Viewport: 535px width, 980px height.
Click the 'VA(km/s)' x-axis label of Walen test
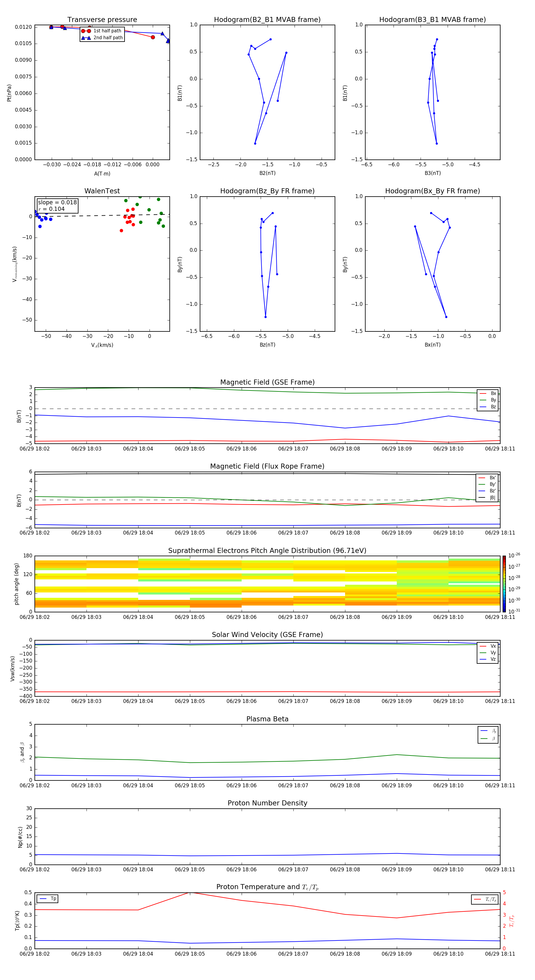coord(102,345)
